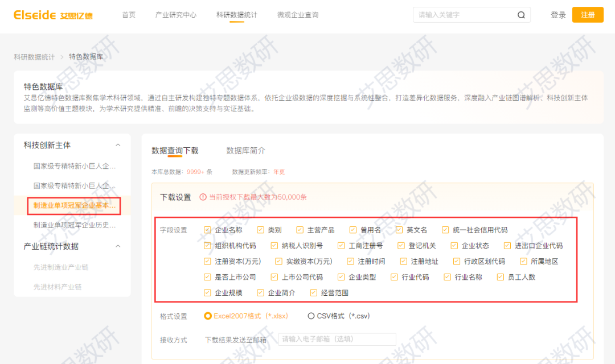Uncheck the 纳税人识别号 checkbox
The height and width of the screenshot is (364, 615).
click(x=274, y=246)
